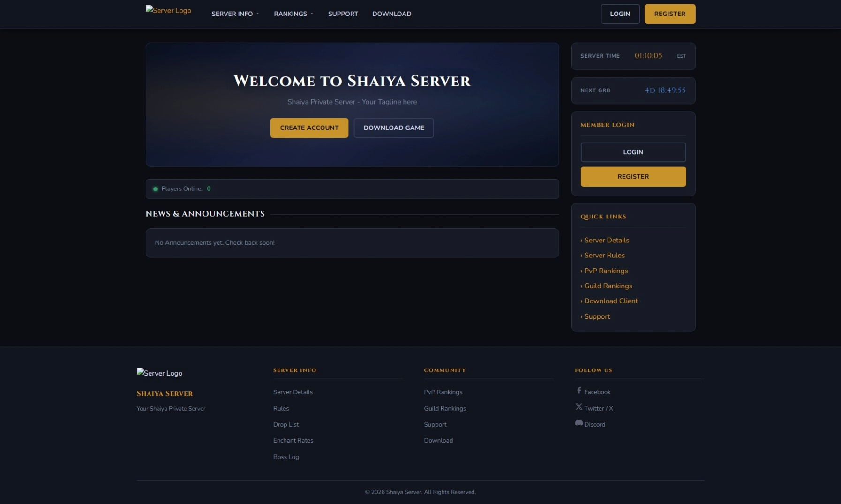Open the Support quick link
This screenshot has width=841, height=504.
(x=595, y=316)
